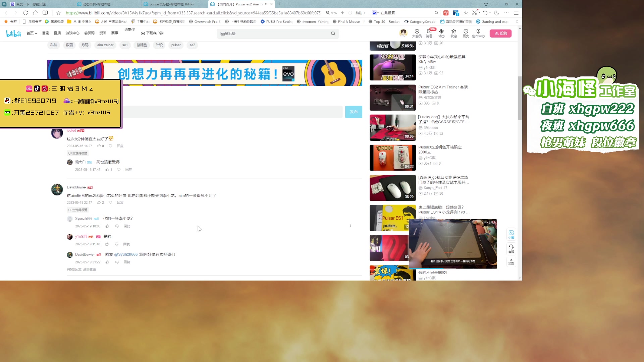Expand bookmarks bar overflow chevron

coord(517,21)
